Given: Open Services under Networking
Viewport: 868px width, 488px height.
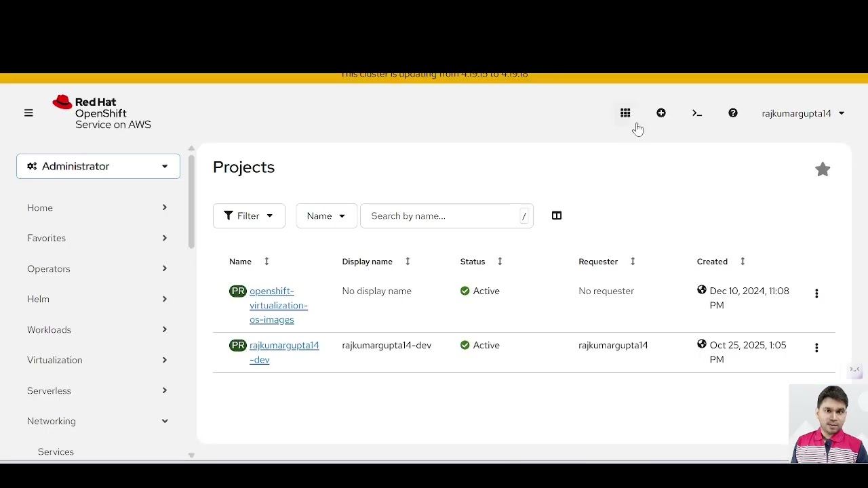Looking at the screenshot, I should coord(56,451).
